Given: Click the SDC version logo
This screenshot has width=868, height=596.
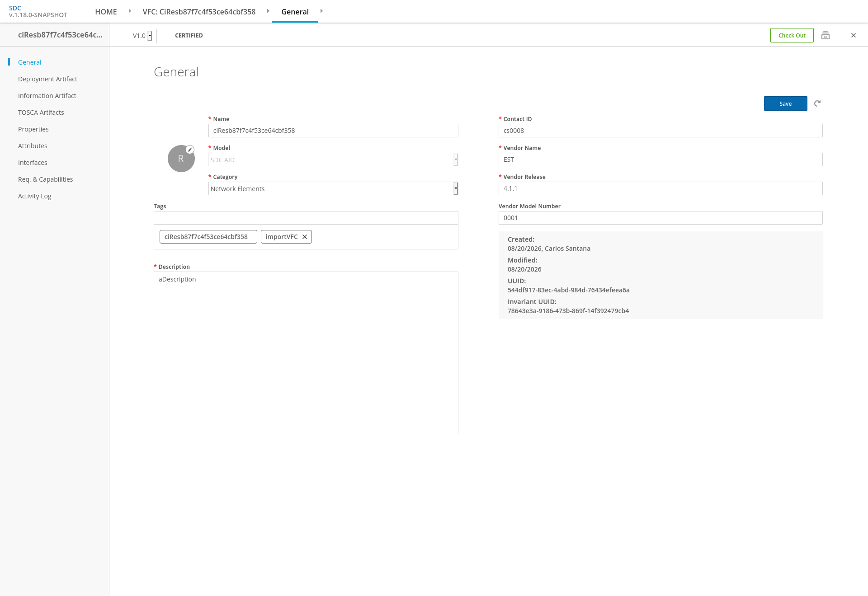Looking at the screenshot, I should tap(38, 11).
